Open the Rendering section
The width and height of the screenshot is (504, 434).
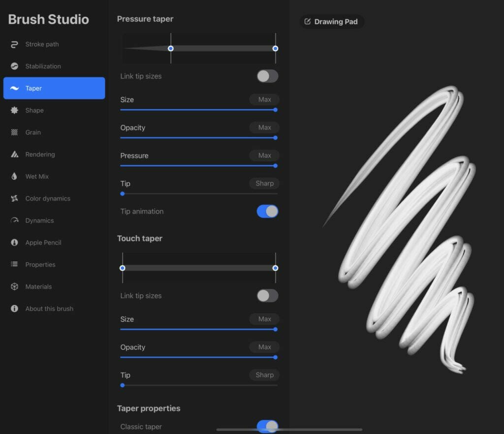pyautogui.click(x=54, y=154)
